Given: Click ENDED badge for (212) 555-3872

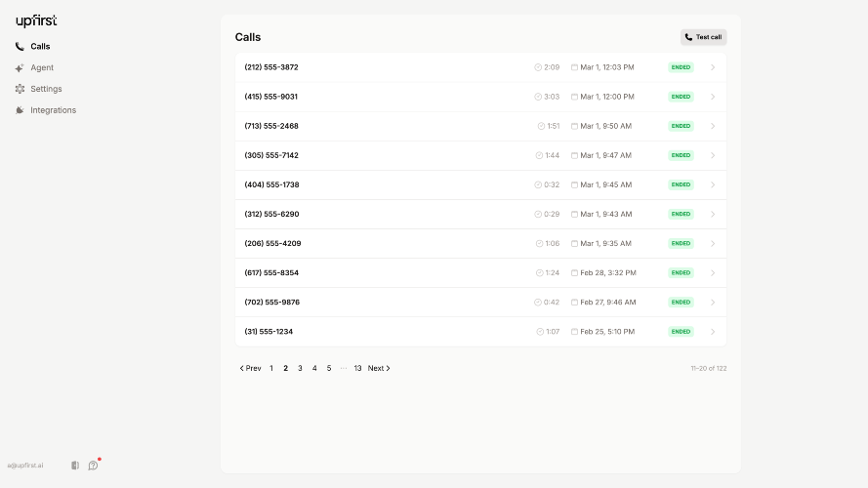Looking at the screenshot, I should (681, 67).
